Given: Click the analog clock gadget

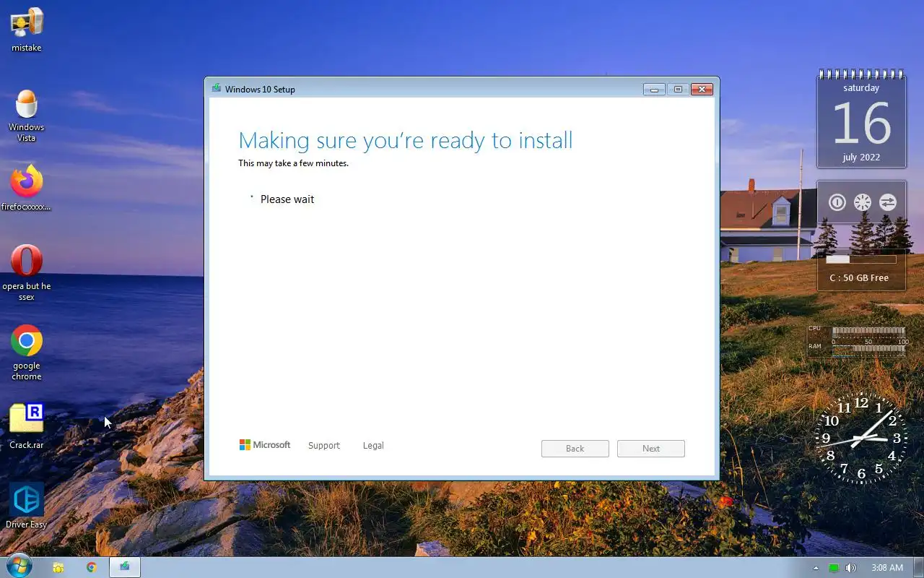Looking at the screenshot, I should (x=861, y=439).
